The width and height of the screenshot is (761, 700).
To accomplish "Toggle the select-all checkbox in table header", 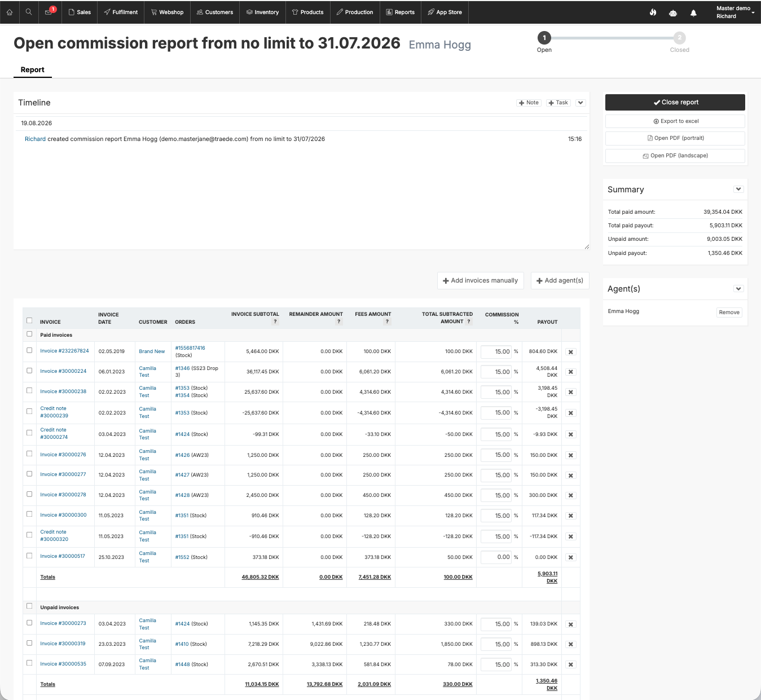I will [29, 320].
